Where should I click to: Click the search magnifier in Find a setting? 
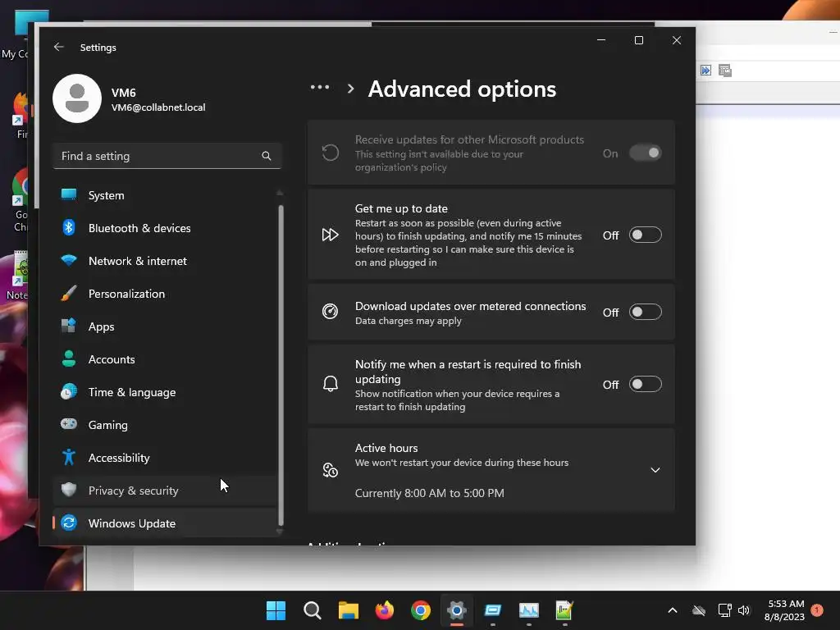[267, 156]
